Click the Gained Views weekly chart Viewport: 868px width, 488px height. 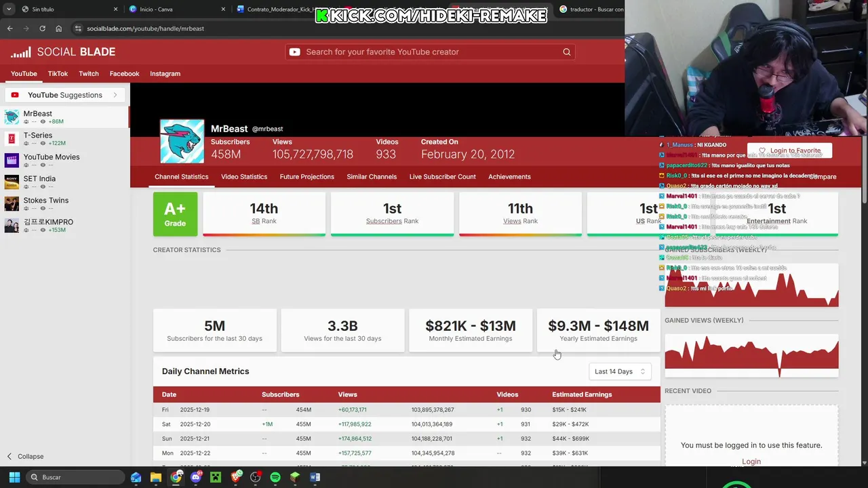tap(751, 355)
